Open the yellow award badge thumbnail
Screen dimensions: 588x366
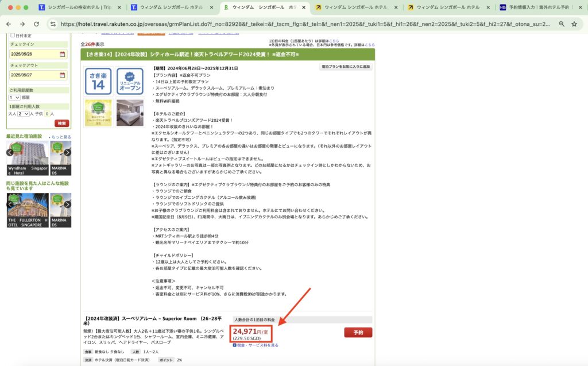[x=98, y=113]
